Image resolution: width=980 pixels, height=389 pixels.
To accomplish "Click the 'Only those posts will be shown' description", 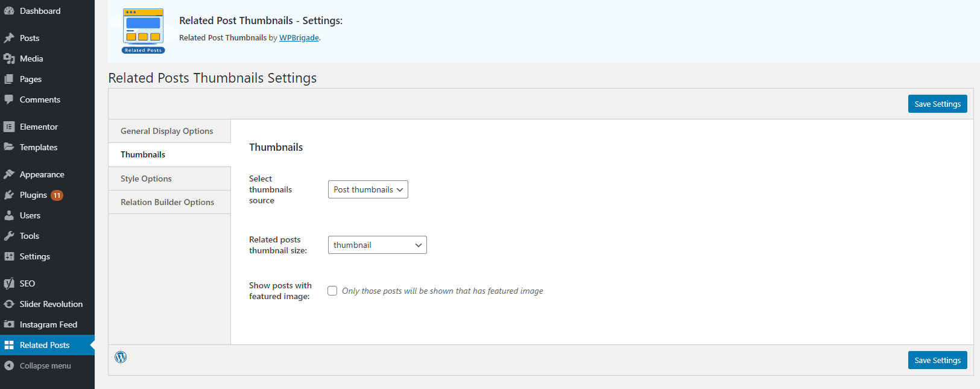I will [x=443, y=291].
